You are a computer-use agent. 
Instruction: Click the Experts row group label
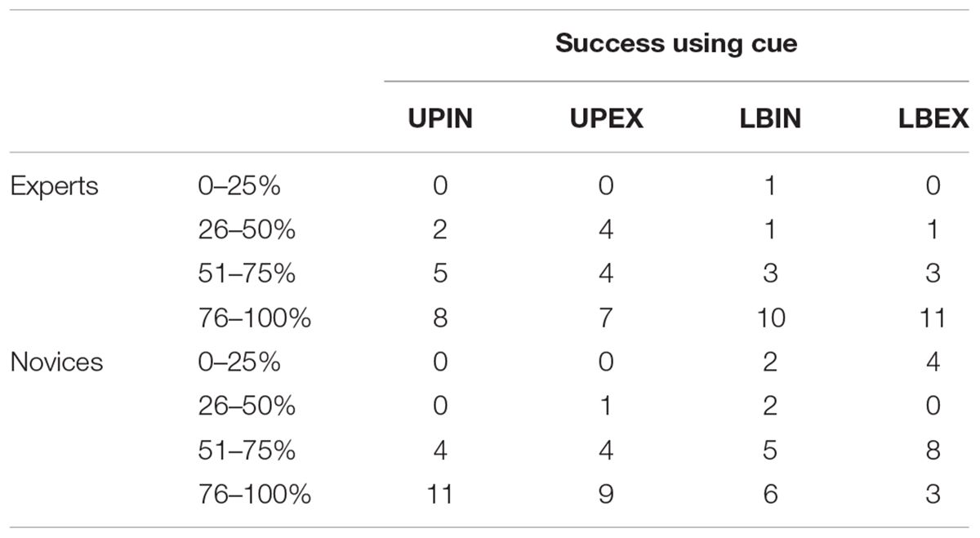[x=54, y=186]
